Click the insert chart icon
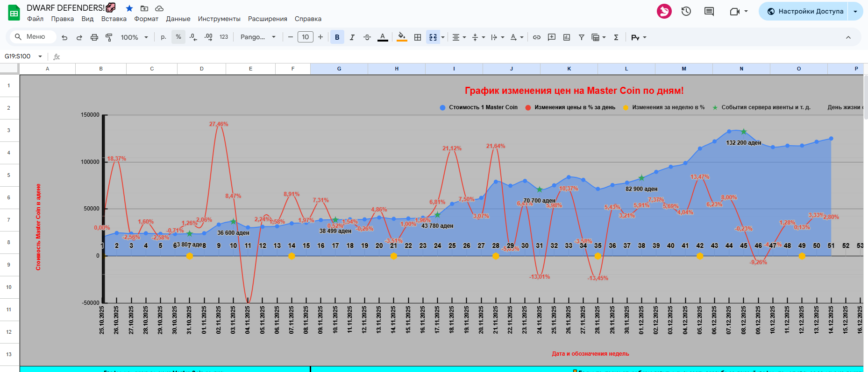The width and height of the screenshot is (868, 372). tap(567, 37)
